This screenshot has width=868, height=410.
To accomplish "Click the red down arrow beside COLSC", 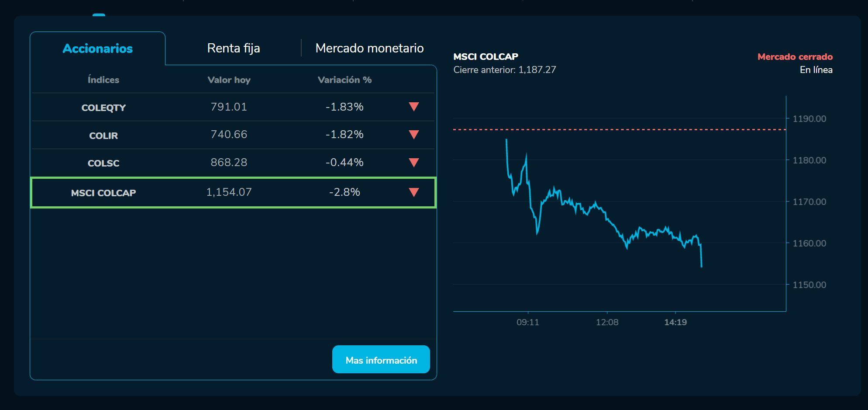I will point(413,163).
